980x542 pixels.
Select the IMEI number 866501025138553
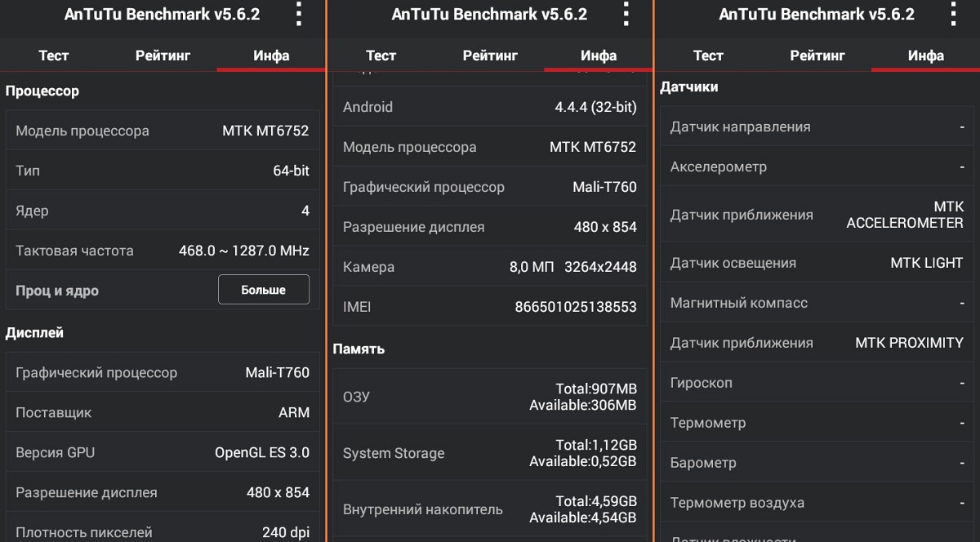(576, 307)
